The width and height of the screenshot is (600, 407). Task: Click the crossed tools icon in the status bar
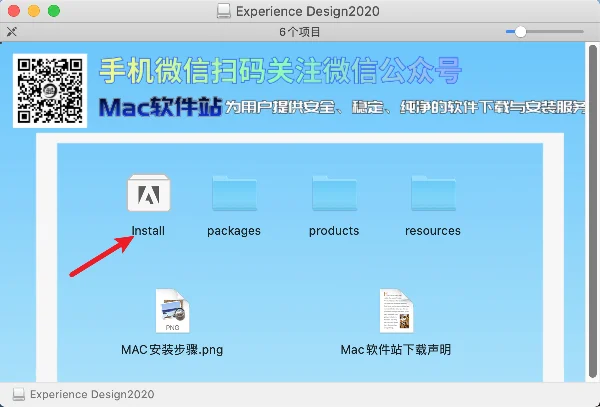12,31
